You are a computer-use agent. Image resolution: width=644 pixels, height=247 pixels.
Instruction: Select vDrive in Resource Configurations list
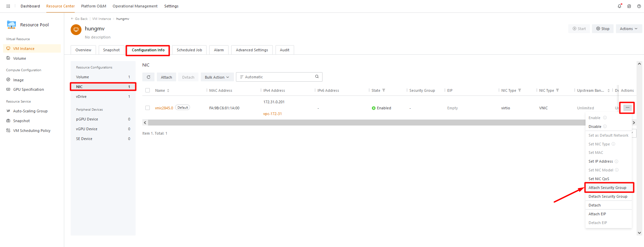click(81, 97)
